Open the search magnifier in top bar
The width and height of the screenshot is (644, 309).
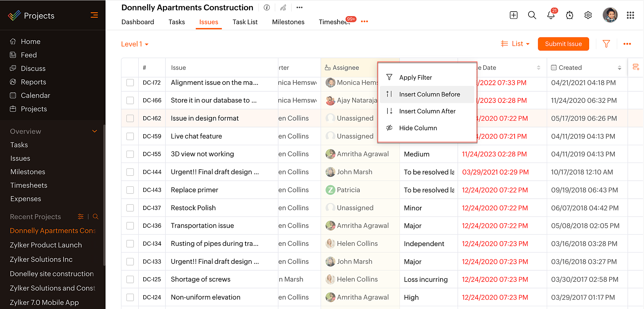tap(532, 15)
